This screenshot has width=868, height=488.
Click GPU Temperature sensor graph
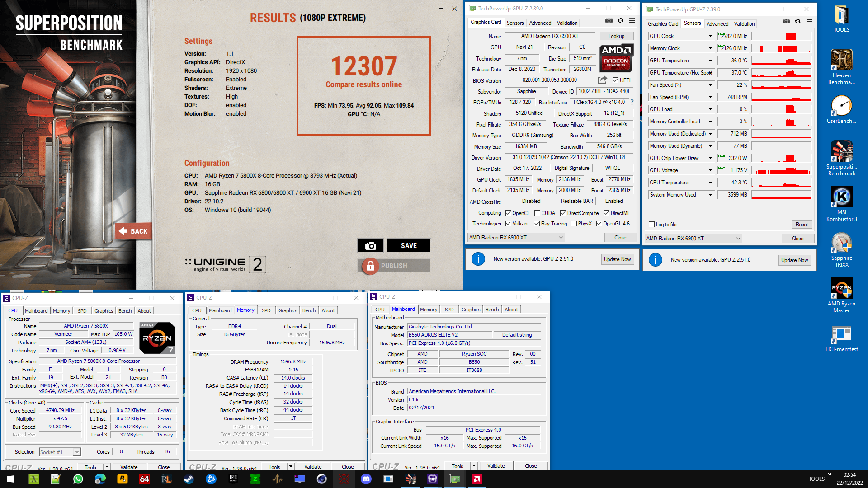781,61
